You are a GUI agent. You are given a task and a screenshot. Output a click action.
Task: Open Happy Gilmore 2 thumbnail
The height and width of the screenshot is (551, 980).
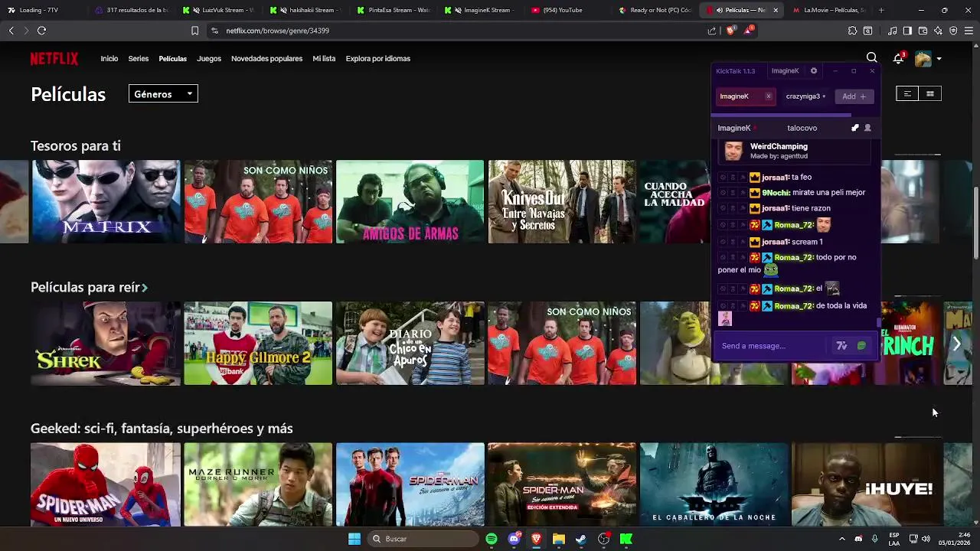tap(258, 343)
